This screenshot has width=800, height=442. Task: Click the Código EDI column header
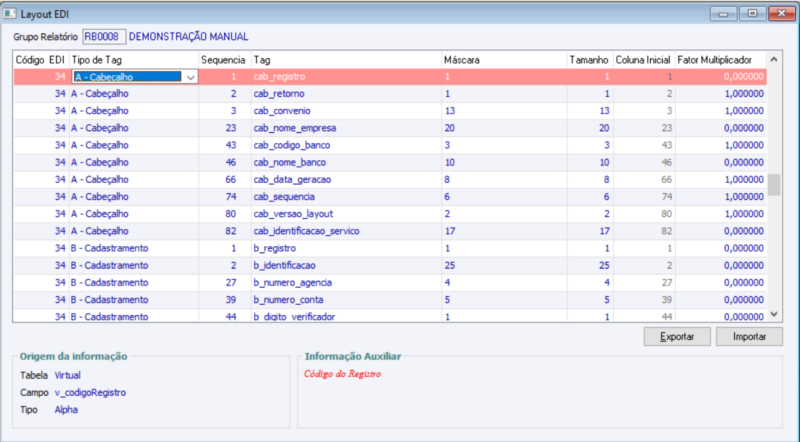(40, 60)
